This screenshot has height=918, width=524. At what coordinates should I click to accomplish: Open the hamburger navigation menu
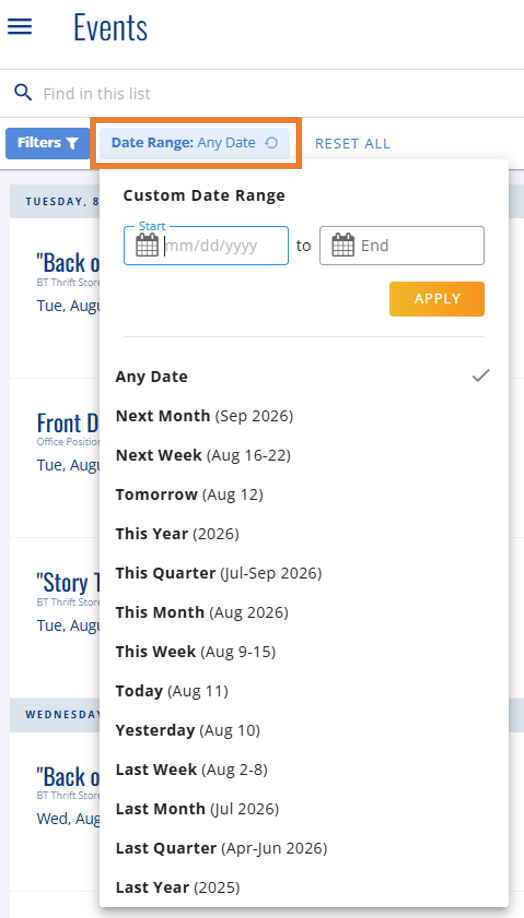[x=20, y=26]
